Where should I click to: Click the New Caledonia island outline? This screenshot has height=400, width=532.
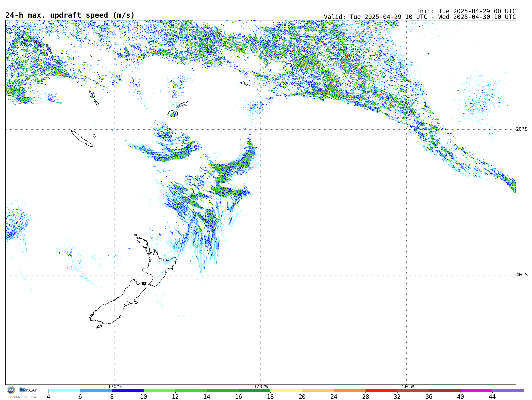tap(82, 138)
